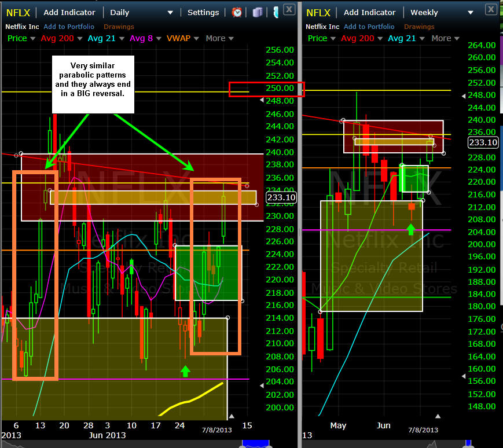Click the green up arrow on weekly chart

point(411,229)
